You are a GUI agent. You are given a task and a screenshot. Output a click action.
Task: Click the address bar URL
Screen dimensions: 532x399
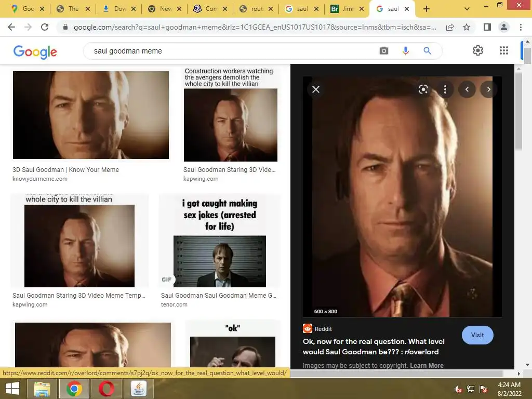click(x=255, y=27)
